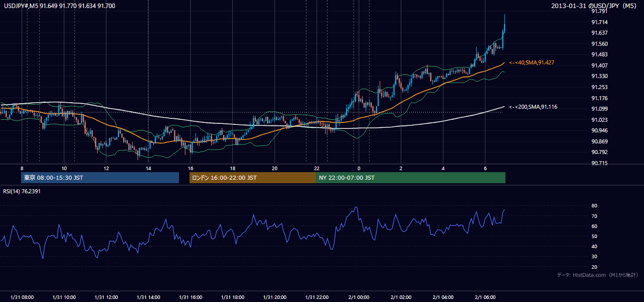Click the NY 22:00-07:00 JST session bar
The height and width of the screenshot is (302, 644).
(x=411, y=178)
